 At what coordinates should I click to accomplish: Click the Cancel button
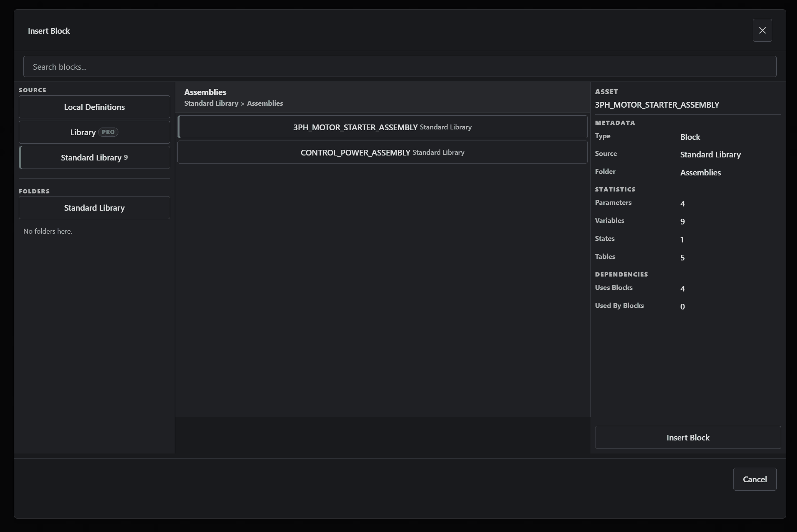tap(755, 479)
